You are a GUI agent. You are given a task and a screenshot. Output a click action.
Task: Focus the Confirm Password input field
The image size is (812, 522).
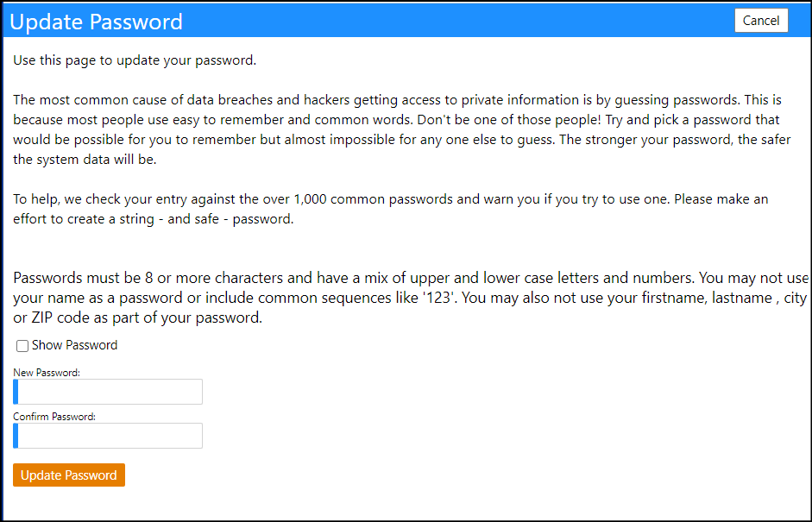tap(108, 436)
